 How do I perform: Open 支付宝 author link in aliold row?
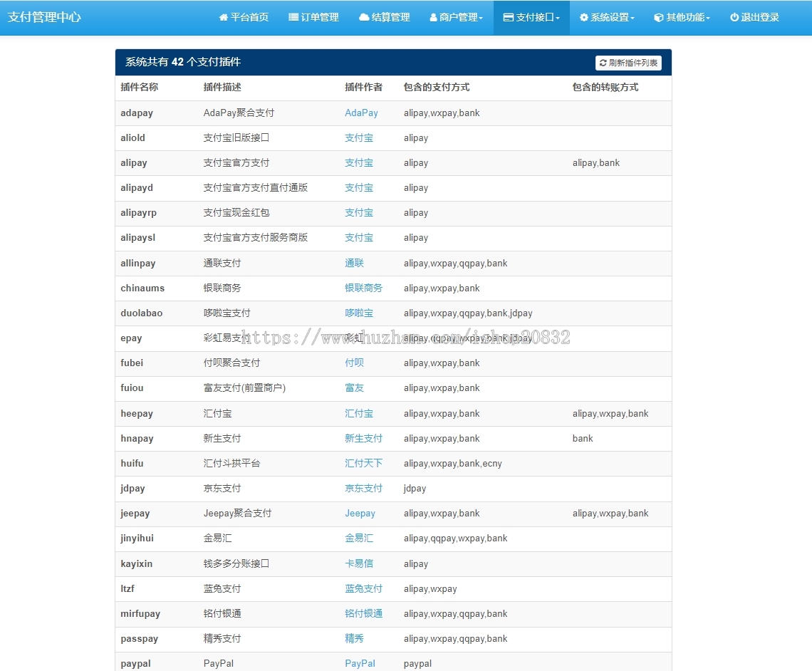click(359, 137)
